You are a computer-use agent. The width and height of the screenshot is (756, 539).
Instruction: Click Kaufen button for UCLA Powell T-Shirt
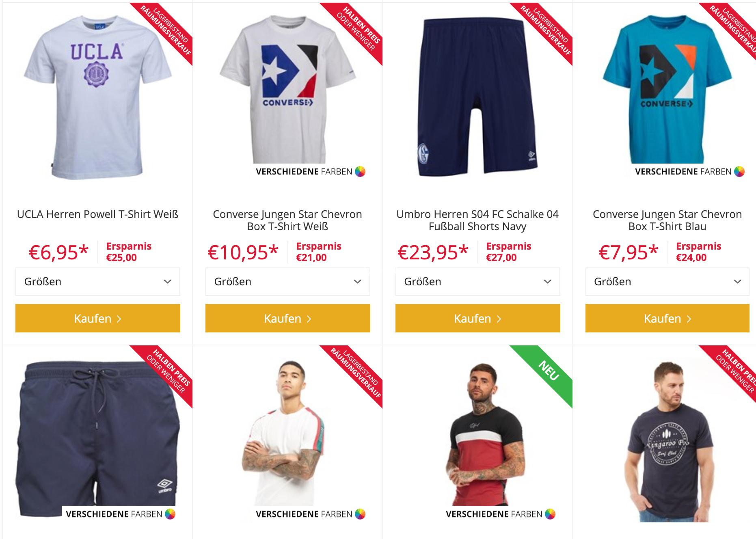coord(98,318)
